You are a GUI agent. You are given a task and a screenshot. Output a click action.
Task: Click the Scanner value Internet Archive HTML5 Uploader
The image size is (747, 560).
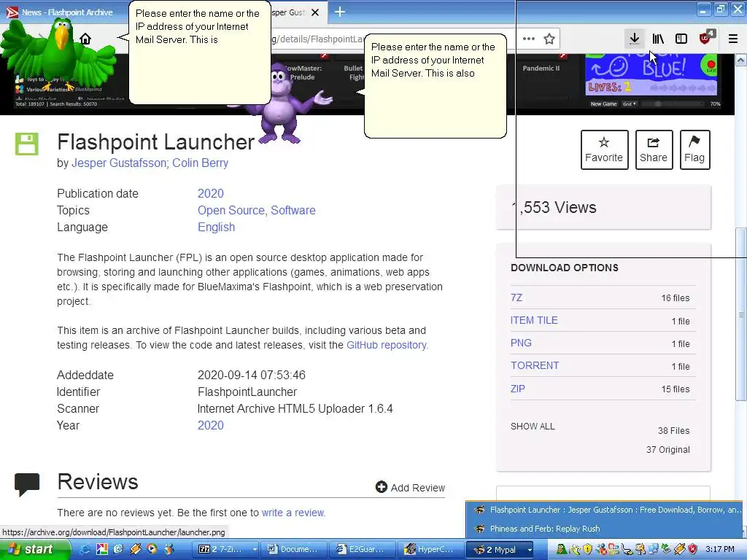pyautogui.click(x=295, y=408)
